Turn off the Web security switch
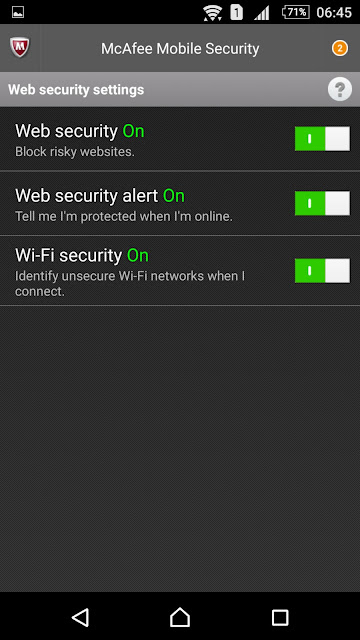 322,139
